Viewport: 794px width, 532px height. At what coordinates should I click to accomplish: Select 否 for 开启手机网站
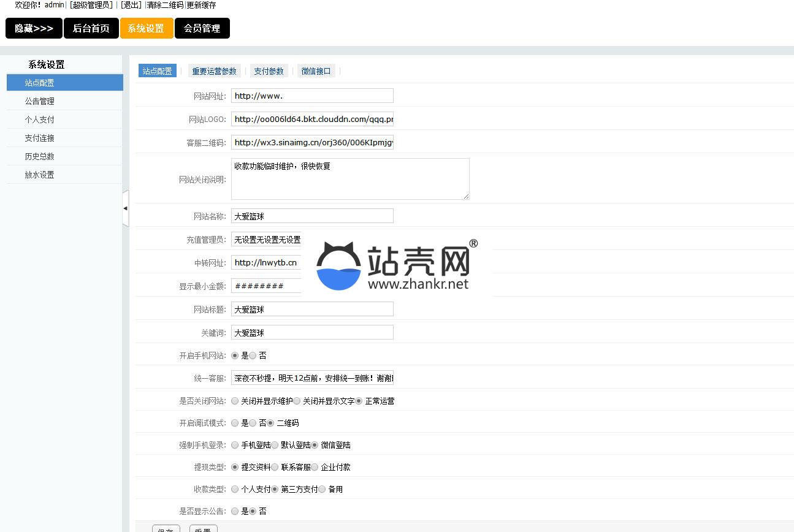click(x=253, y=355)
